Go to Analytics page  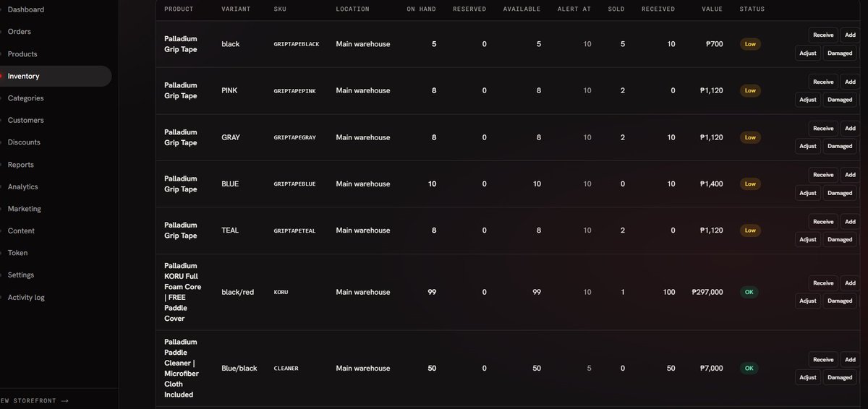[x=22, y=186]
